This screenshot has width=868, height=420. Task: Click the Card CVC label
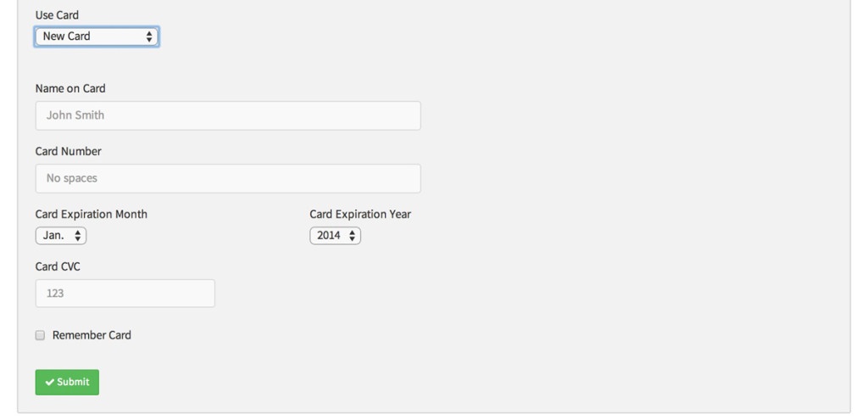[58, 266]
